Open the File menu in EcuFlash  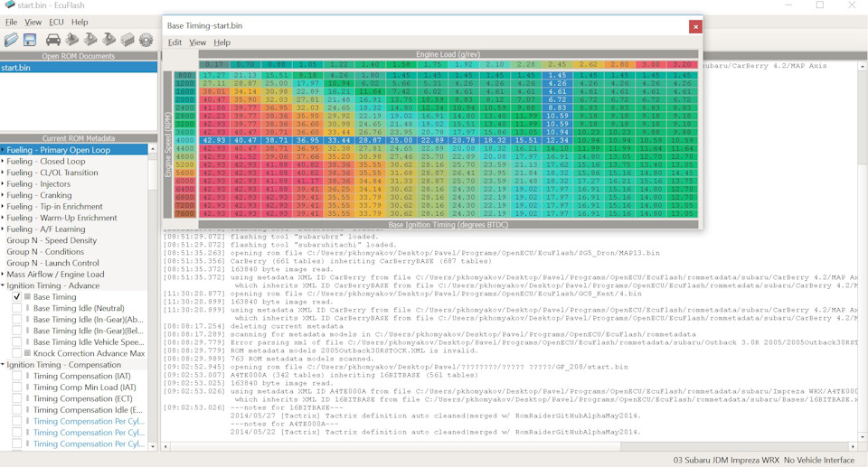tap(11, 23)
